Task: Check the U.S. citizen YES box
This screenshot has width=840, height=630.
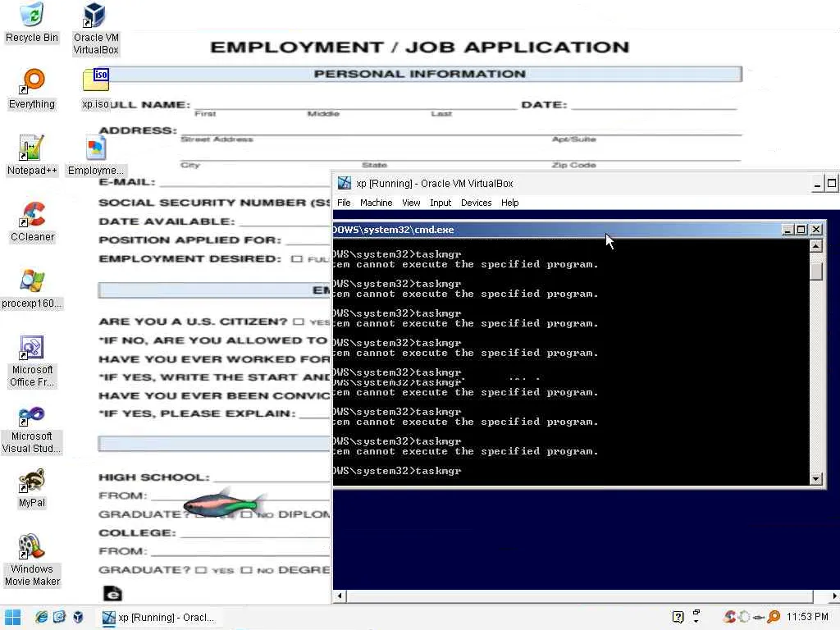Action: point(299,322)
